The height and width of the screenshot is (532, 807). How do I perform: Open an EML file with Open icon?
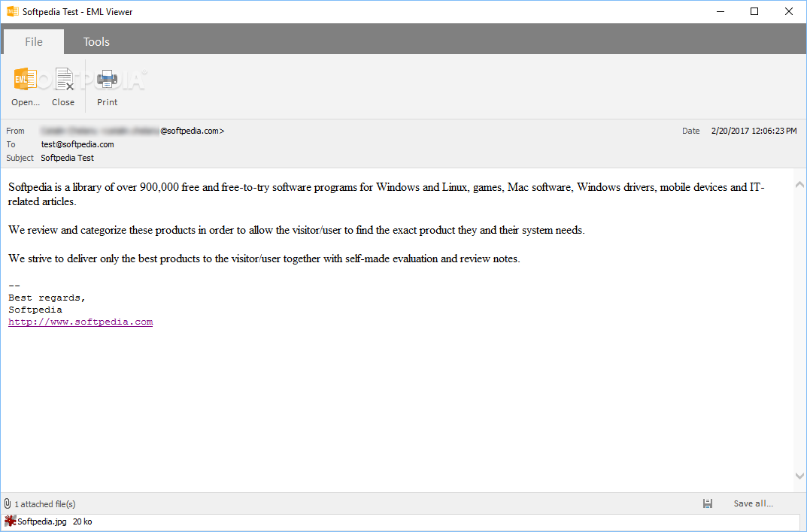click(x=26, y=80)
